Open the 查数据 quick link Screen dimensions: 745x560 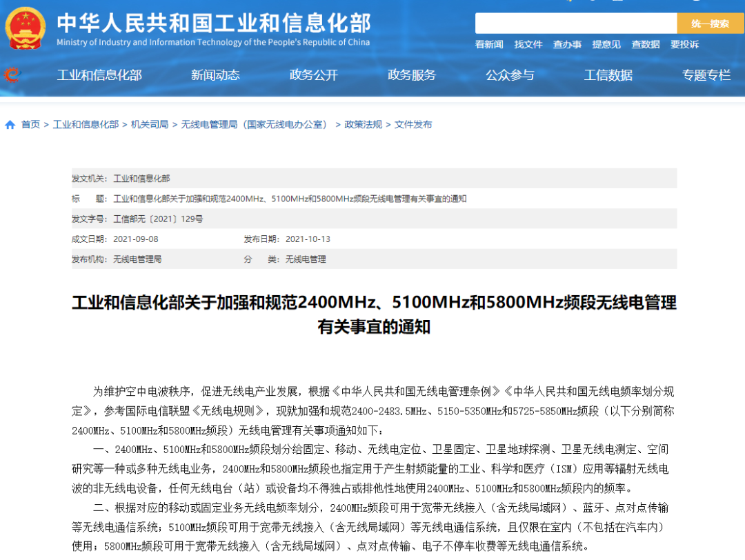pyautogui.click(x=646, y=45)
